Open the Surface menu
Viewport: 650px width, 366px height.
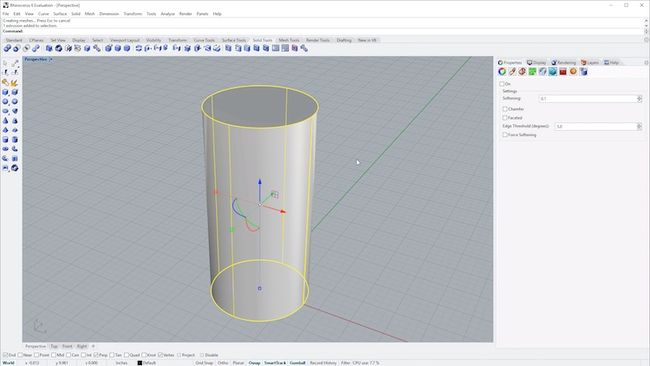pyautogui.click(x=60, y=14)
